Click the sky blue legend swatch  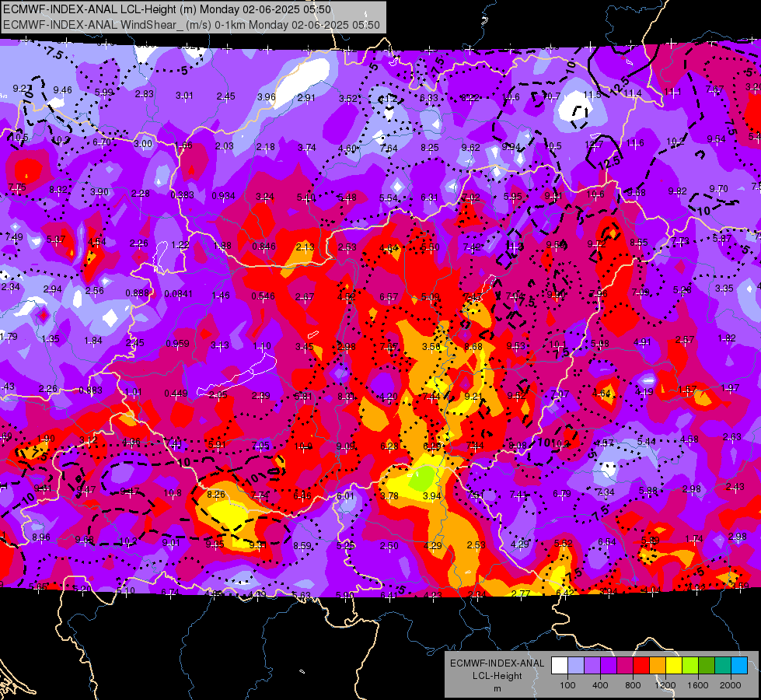(x=739, y=666)
